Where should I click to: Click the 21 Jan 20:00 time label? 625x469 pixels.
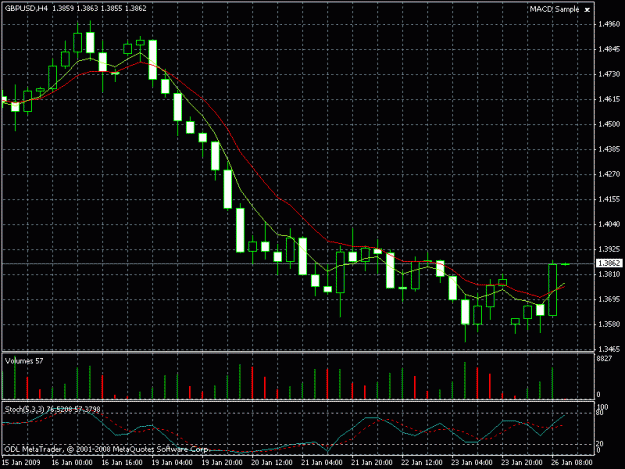[372, 462]
